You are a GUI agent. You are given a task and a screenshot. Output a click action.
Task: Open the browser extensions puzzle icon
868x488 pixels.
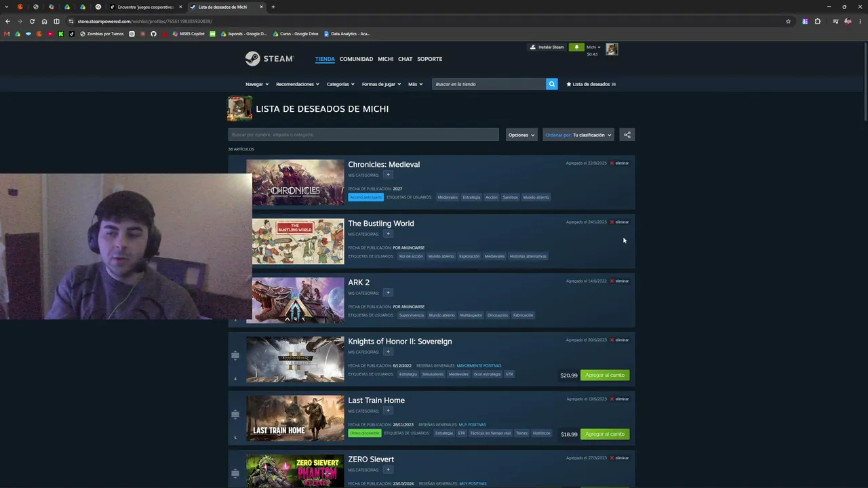tap(818, 21)
